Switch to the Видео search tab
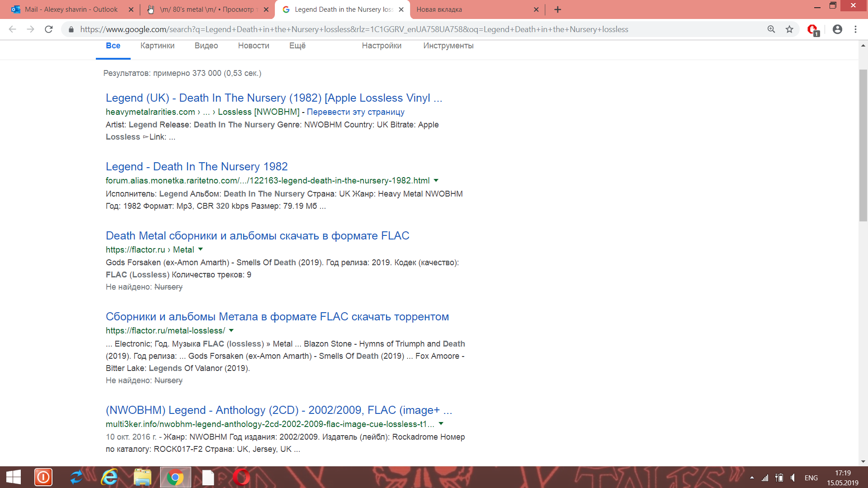868x488 pixels. pos(206,46)
